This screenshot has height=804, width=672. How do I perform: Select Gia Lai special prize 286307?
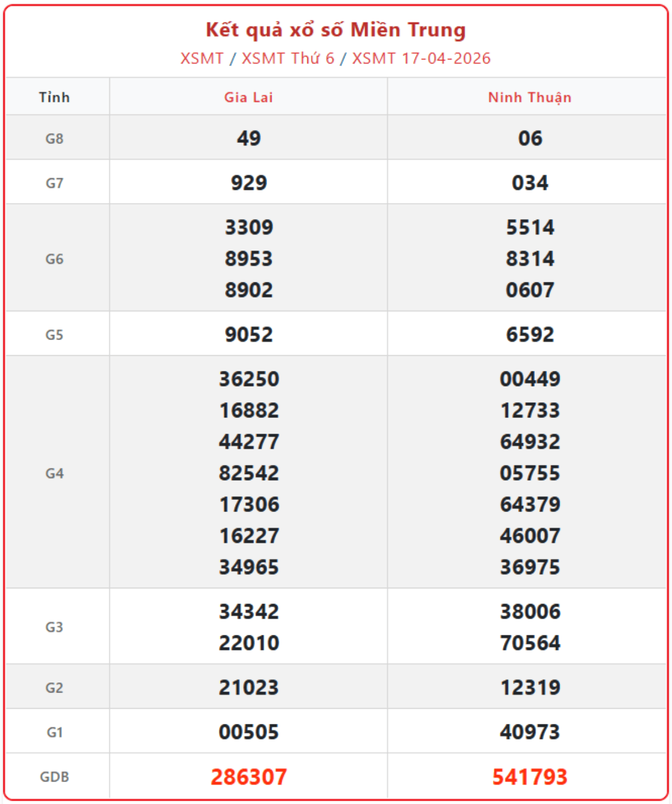tap(249, 777)
